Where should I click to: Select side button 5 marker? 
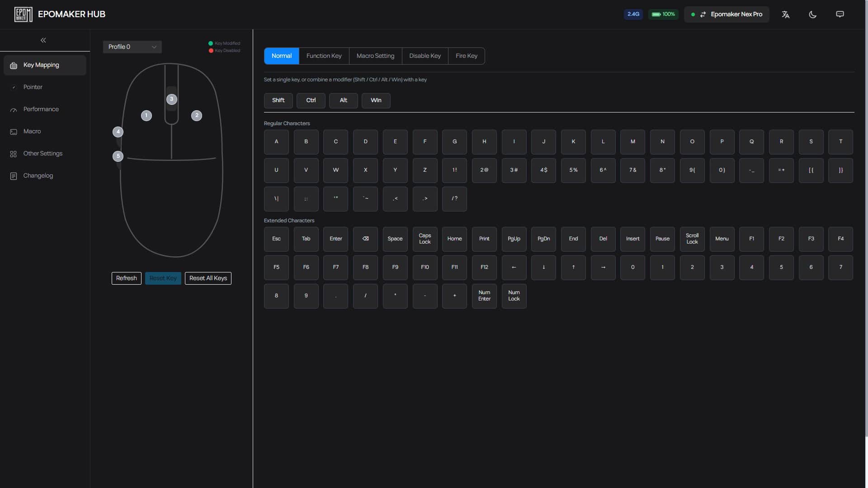pyautogui.click(x=118, y=156)
